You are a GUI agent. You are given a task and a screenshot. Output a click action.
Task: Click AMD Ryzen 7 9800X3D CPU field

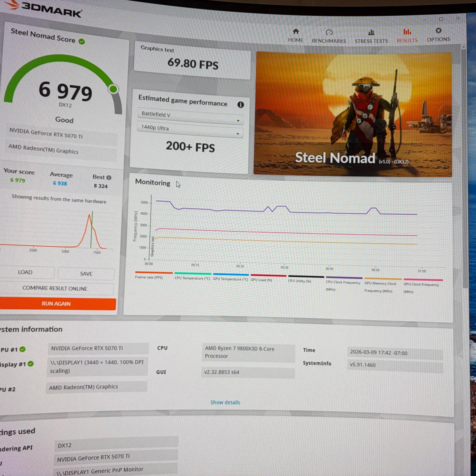pos(248,353)
